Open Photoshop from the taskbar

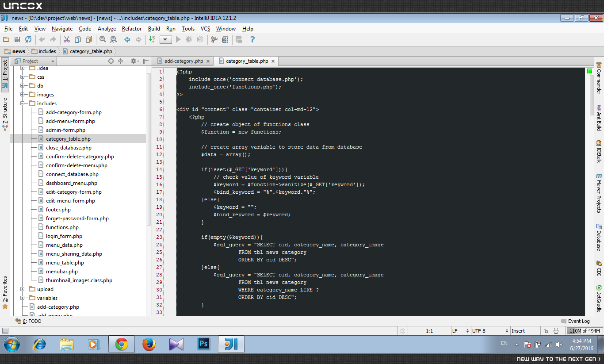[204, 344]
